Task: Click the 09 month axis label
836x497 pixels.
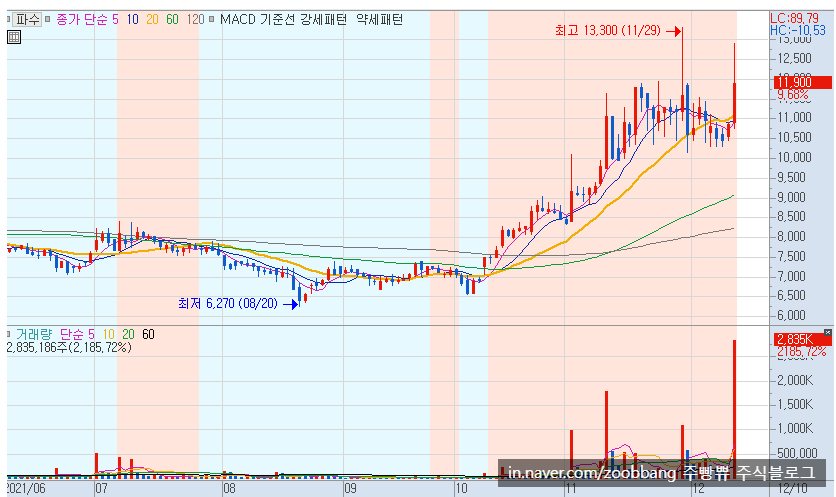Action: coord(350,488)
